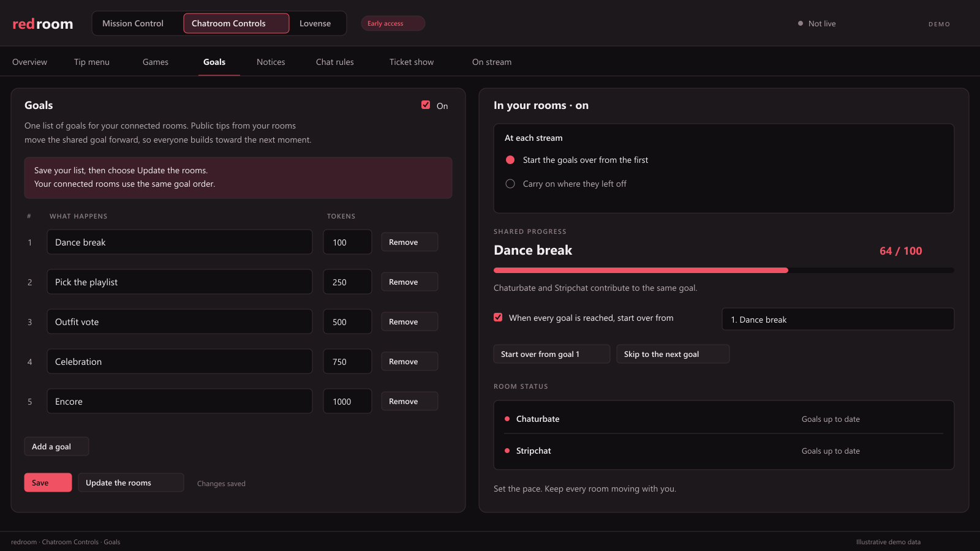Click the Not live status indicator
Screen dimensions: 980x551
[816, 23]
